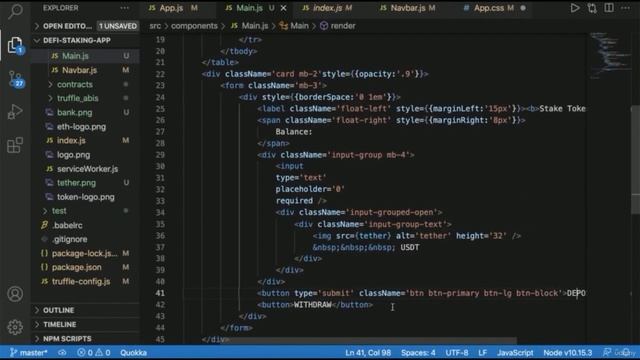Viewport: 640px width, 360px height.
Task: Click the Quokka status bar item
Action: click(133, 353)
